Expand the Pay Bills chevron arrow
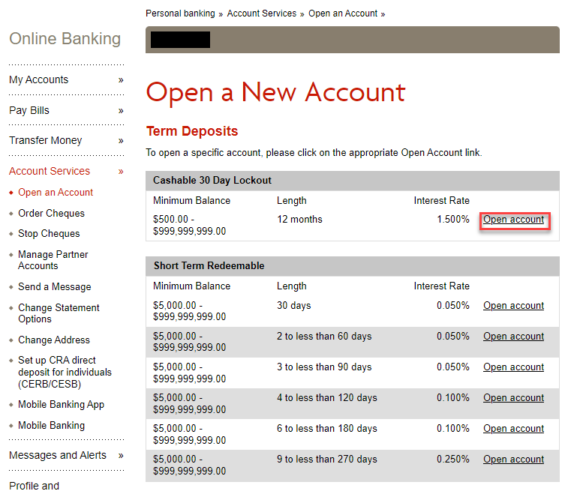 click(121, 111)
